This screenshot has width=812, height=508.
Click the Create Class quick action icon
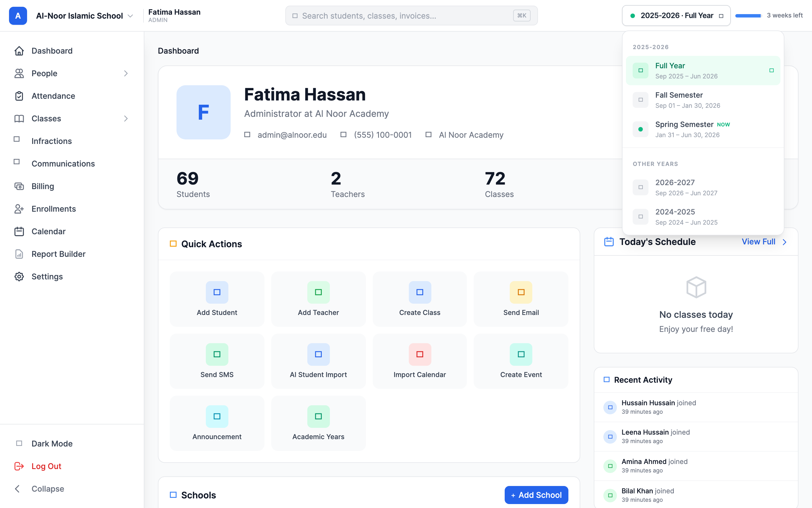(x=420, y=292)
